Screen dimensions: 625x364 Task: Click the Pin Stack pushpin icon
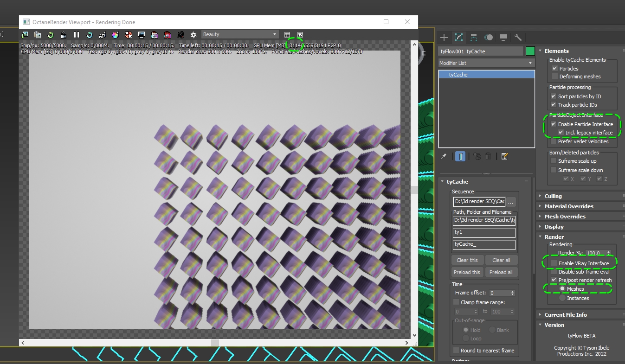tap(444, 157)
